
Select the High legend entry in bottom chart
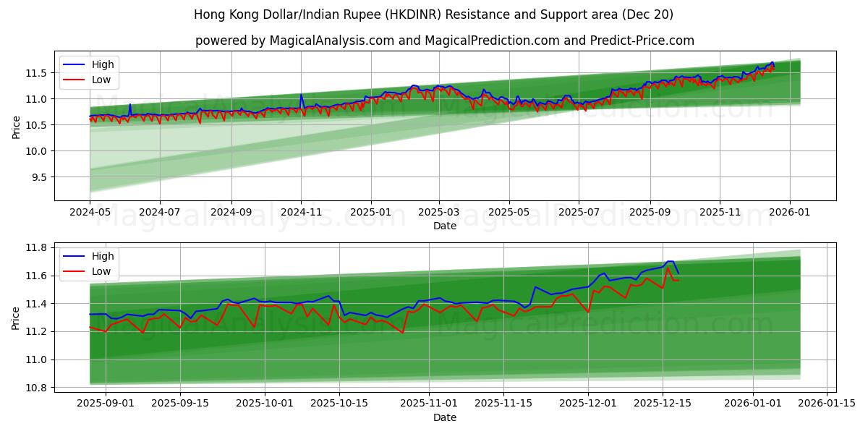103,256
